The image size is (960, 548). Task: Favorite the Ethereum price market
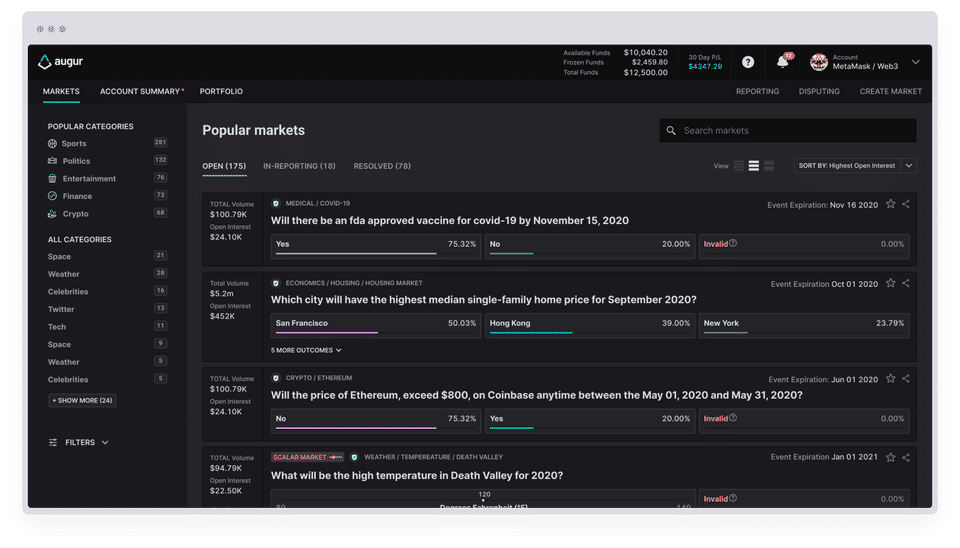pyautogui.click(x=890, y=378)
